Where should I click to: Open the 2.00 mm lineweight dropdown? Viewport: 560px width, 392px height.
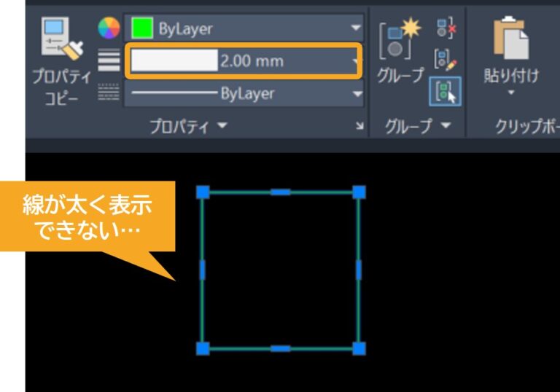point(356,62)
